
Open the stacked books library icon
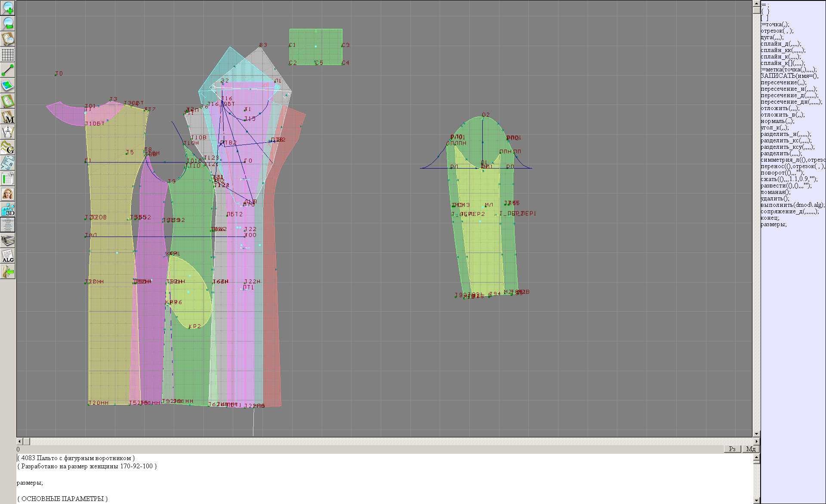(x=8, y=240)
